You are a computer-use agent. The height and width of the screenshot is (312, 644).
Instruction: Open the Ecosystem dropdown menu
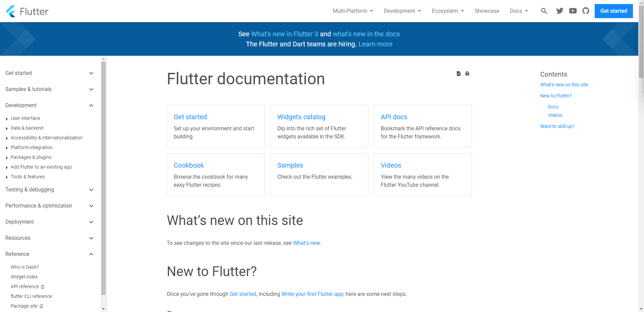click(448, 11)
